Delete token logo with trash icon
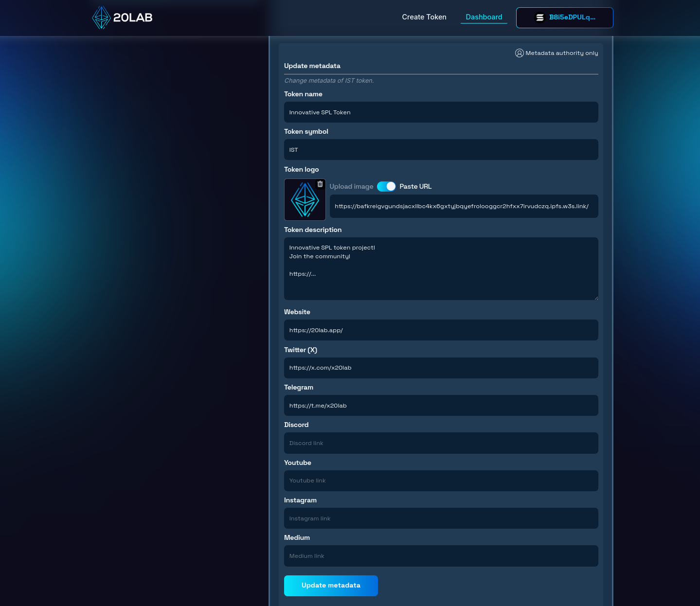Screen dimensions: 700x606 pos(320,184)
